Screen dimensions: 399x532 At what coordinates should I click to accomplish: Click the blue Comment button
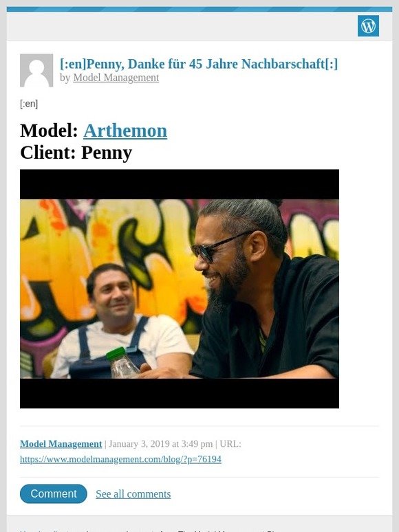(53, 494)
